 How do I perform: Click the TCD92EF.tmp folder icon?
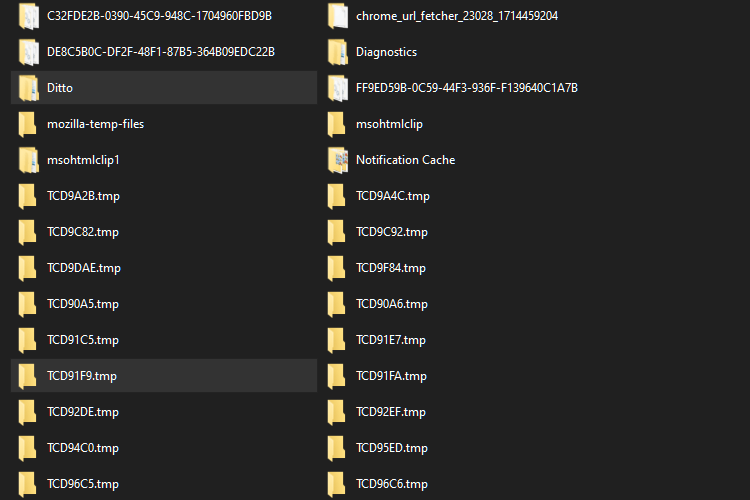pos(337,412)
